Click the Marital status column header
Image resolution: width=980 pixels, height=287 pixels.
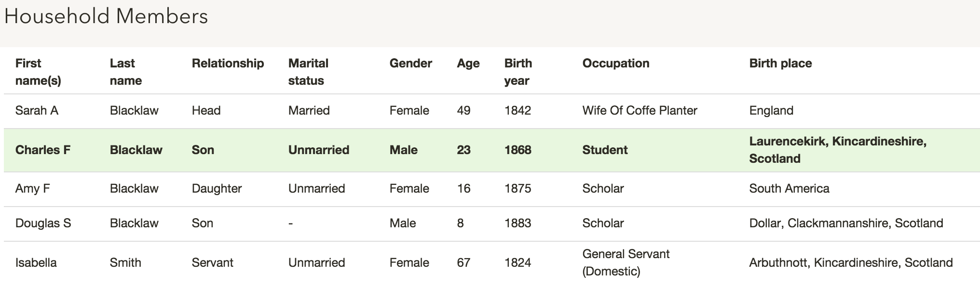(x=308, y=72)
